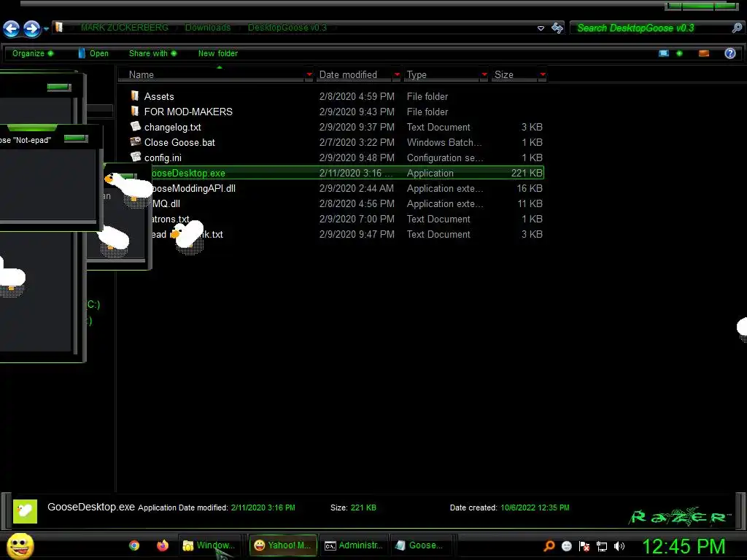
Task: Click Open in the command bar
Action: click(93, 53)
